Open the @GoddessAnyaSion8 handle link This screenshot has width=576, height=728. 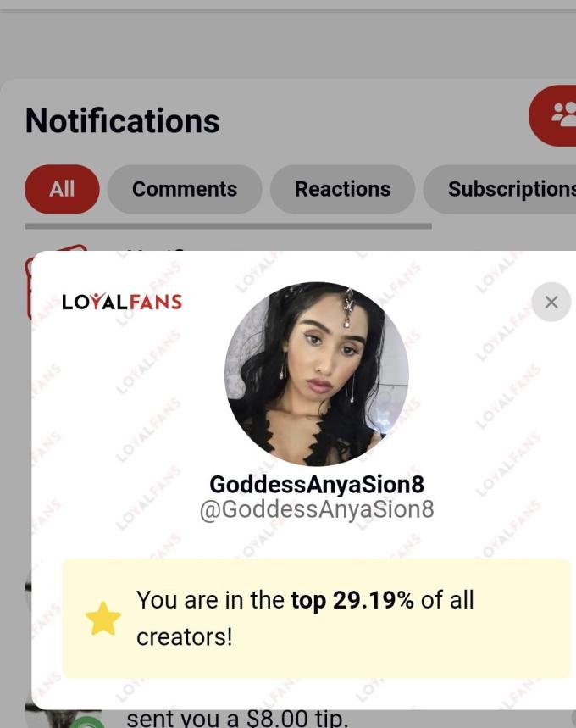click(317, 508)
